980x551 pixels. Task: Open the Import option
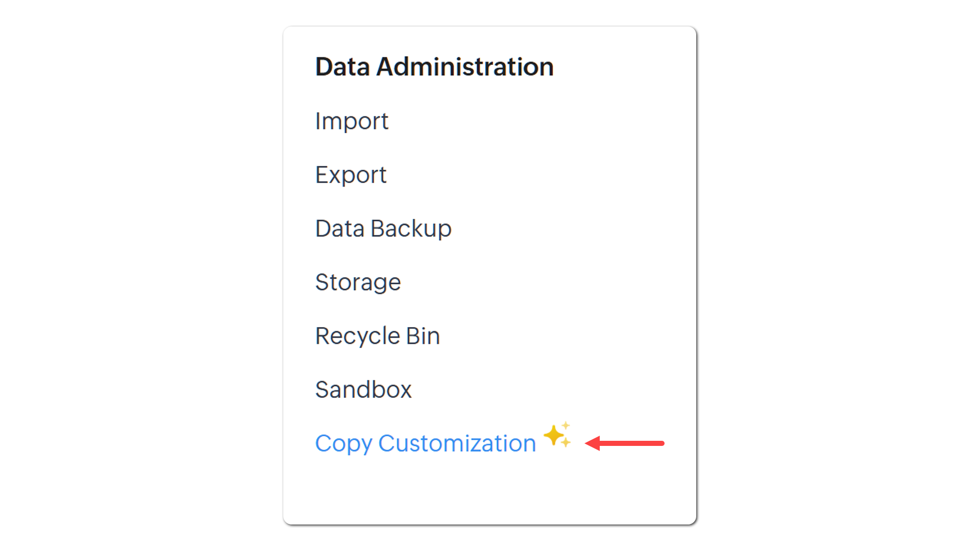pyautogui.click(x=352, y=121)
